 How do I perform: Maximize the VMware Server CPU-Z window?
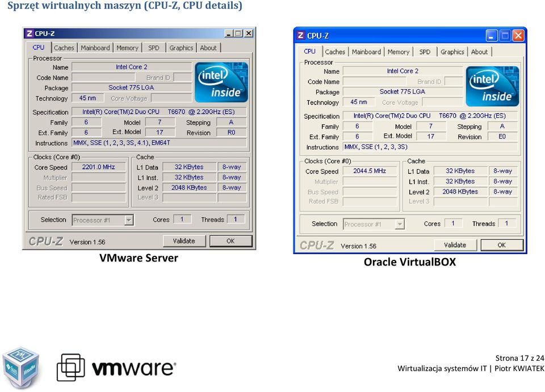(238, 33)
